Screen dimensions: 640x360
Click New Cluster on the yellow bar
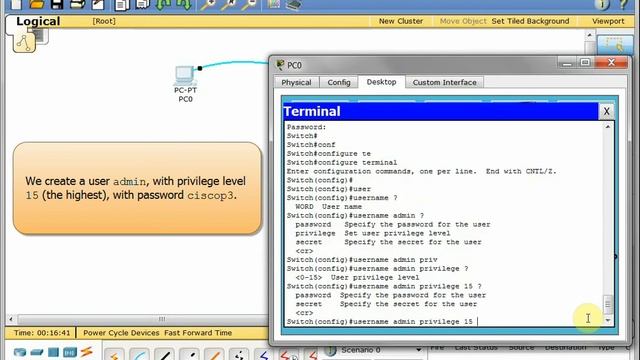coord(401,21)
